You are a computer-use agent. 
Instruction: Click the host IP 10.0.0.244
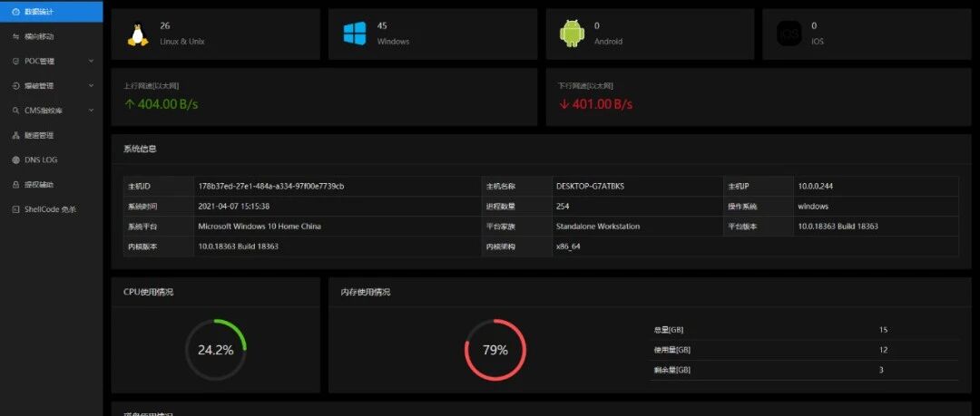click(816, 186)
